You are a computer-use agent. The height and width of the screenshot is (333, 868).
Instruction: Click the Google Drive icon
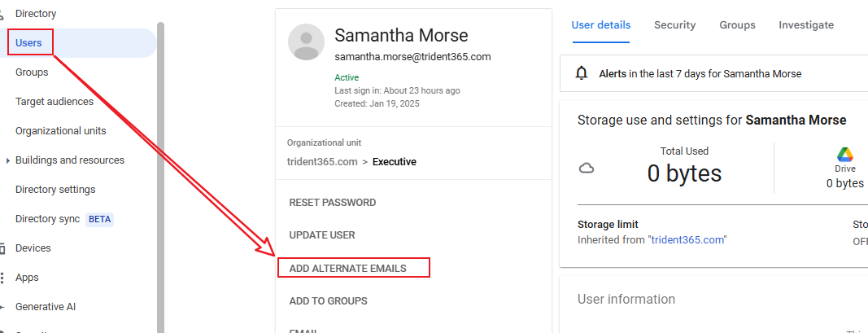coord(844,155)
